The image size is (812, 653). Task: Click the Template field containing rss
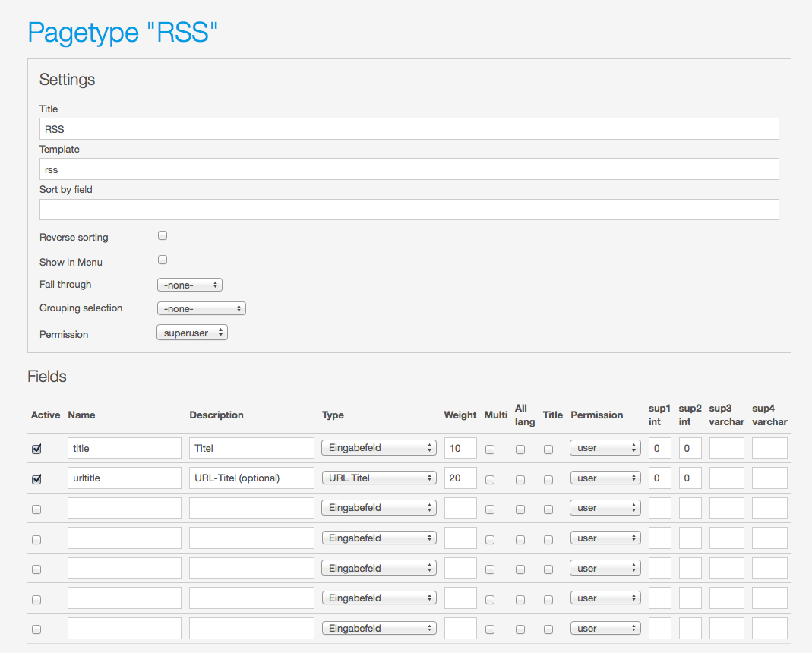pos(409,169)
